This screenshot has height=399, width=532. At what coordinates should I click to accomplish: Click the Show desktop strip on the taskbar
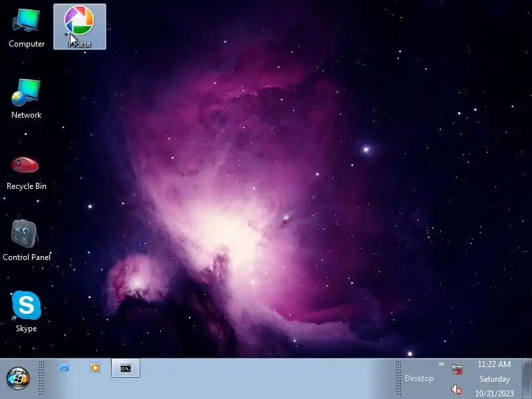point(527,378)
